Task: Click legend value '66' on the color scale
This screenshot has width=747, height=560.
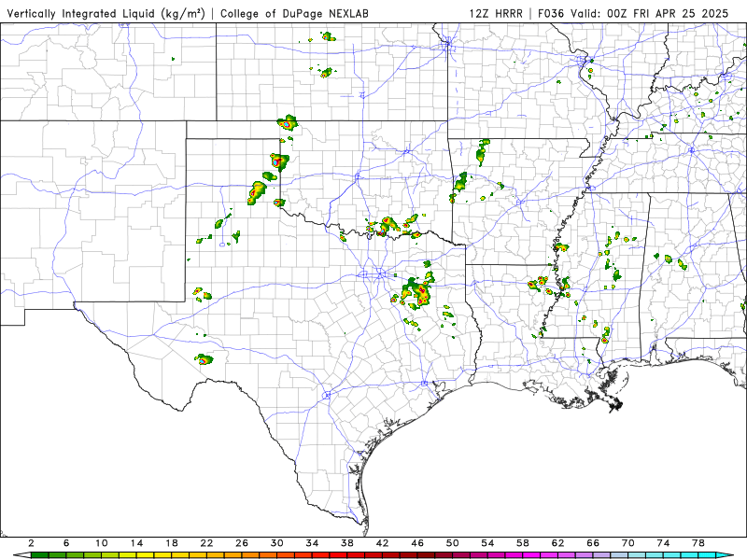Action: [x=593, y=543]
